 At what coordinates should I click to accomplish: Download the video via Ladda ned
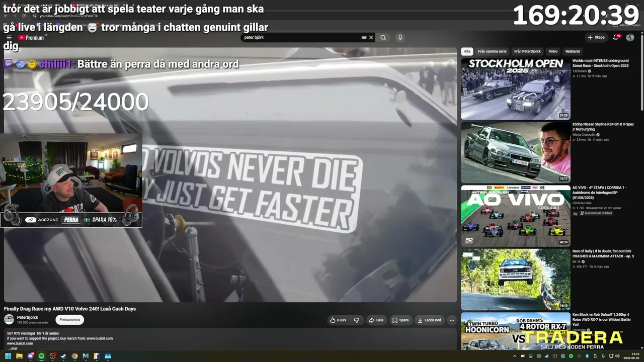[x=429, y=320]
